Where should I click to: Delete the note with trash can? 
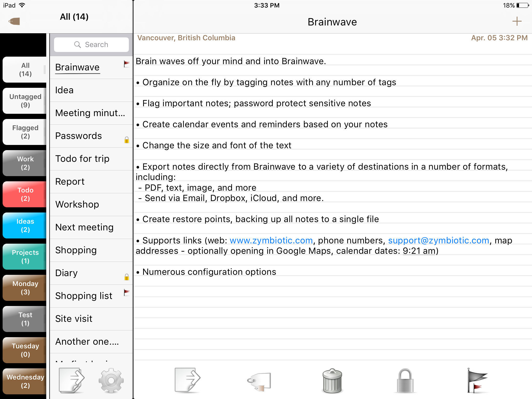[x=332, y=381]
